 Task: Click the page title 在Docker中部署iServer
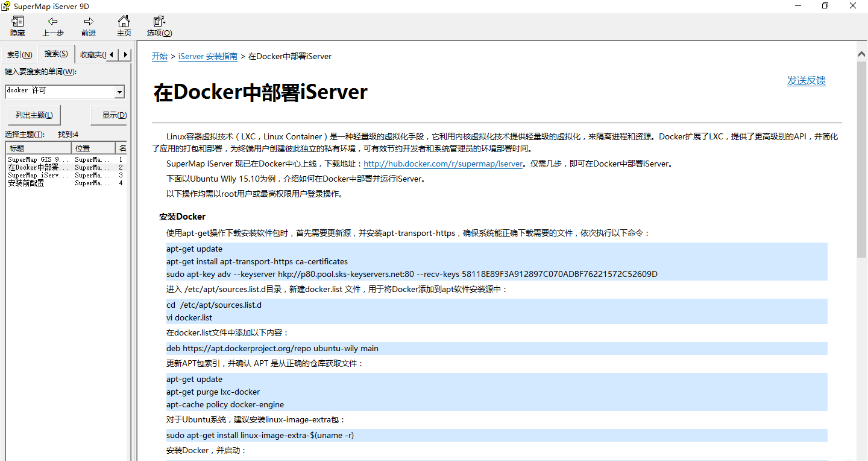260,92
